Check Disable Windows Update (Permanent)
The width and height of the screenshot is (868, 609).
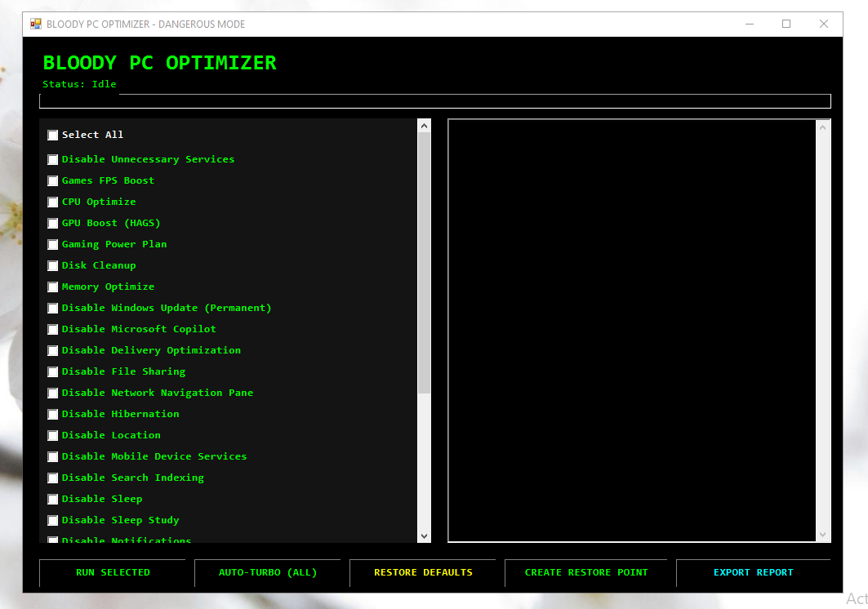[x=53, y=308]
